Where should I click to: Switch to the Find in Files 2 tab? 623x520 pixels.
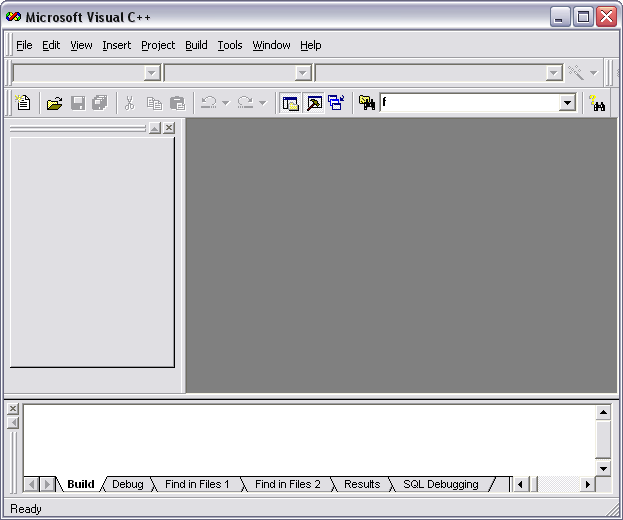point(287,484)
